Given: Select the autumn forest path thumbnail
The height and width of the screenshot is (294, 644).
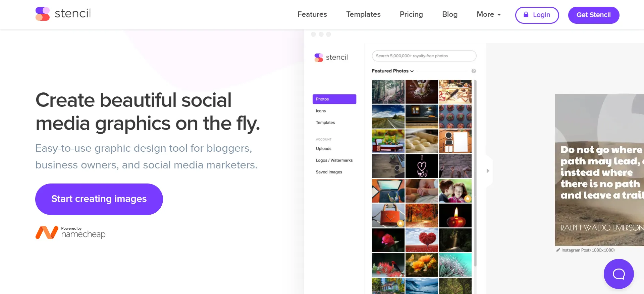Looking at the screenshot, I should (x=422, y=216).
